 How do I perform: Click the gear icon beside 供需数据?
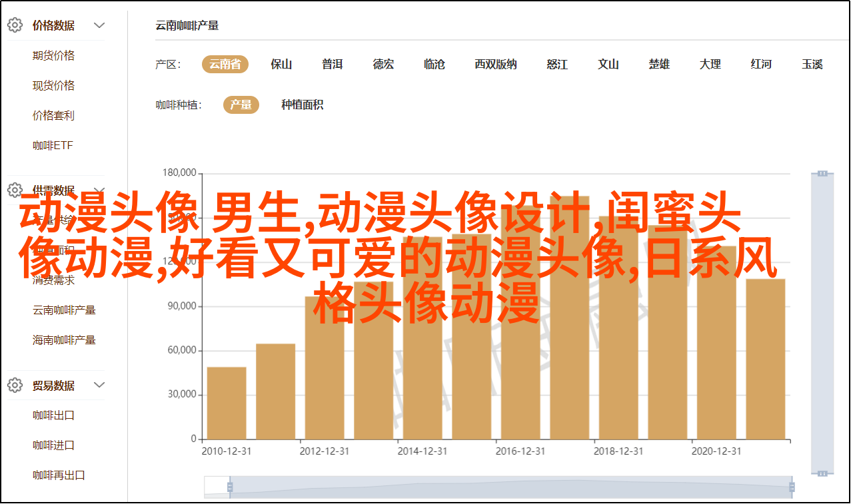click(x=15, y=190)
